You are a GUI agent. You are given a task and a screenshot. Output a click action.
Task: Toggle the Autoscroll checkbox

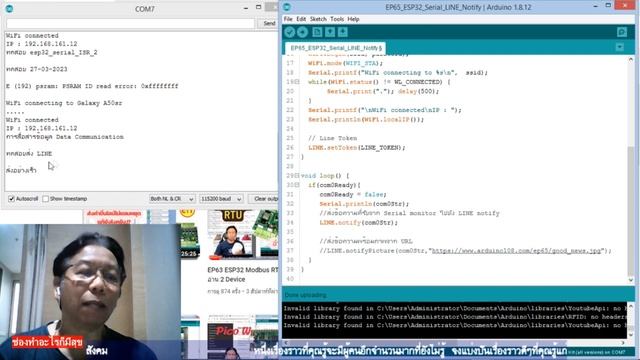coord(11,199)
